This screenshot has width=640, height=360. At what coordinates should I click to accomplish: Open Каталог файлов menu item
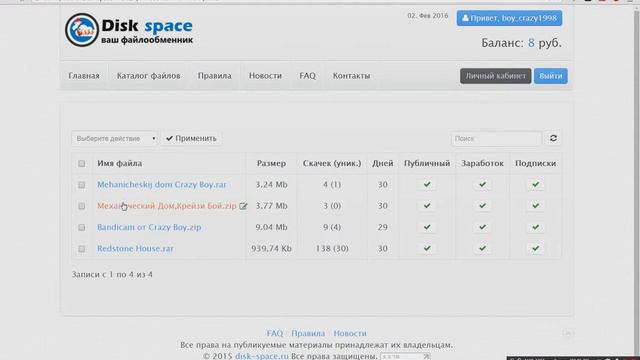(149, 76)
